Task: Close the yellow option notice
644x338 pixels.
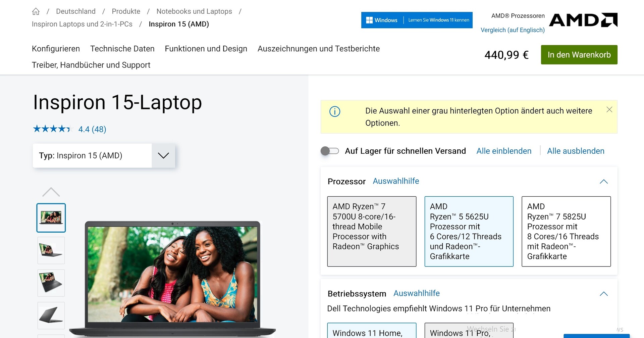Action: (609, 110)
